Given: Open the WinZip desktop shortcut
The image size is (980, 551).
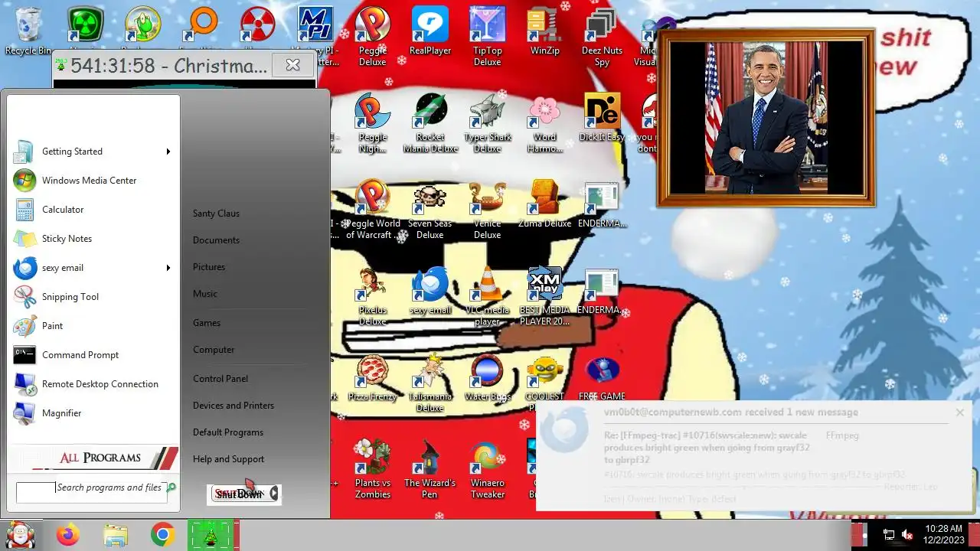Looking at the screenshot, I should [545, 32].
